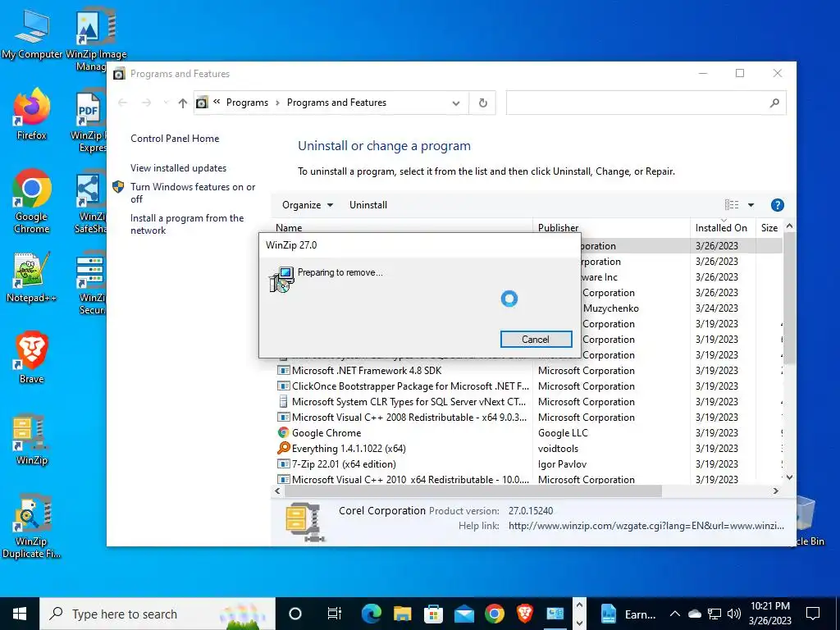This screenshot has width=840, height=630.
Task: Go up one level with up arrow
Action: coord(183,103)
